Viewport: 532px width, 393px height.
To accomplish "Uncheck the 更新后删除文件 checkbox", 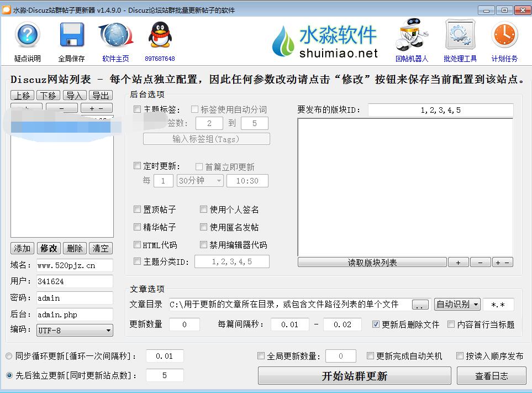I will (x=376, y=324).
